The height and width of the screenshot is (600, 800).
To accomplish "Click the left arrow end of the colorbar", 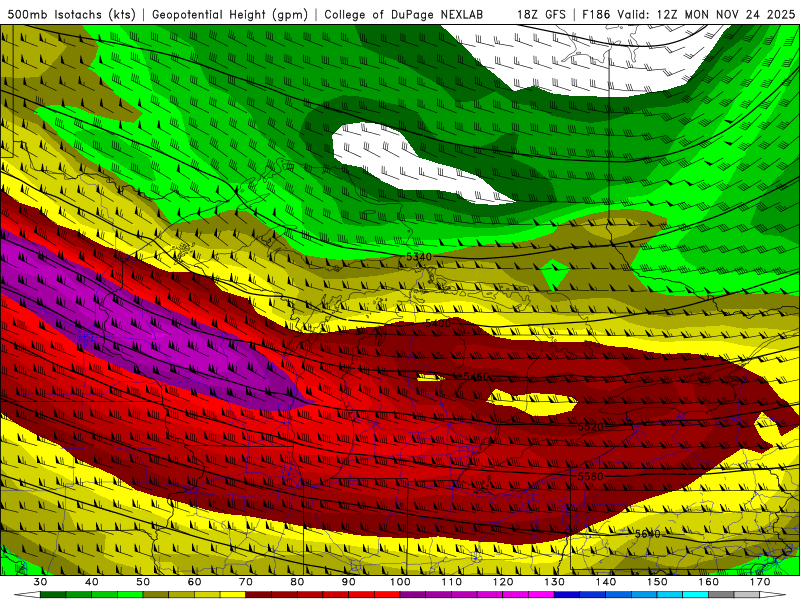I will point(27,595).
